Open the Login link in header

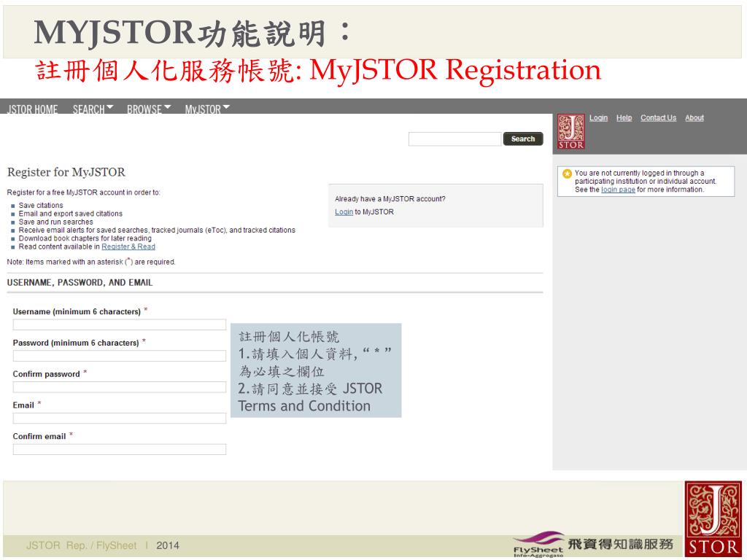pyautogui.click(x=598, y=118)
